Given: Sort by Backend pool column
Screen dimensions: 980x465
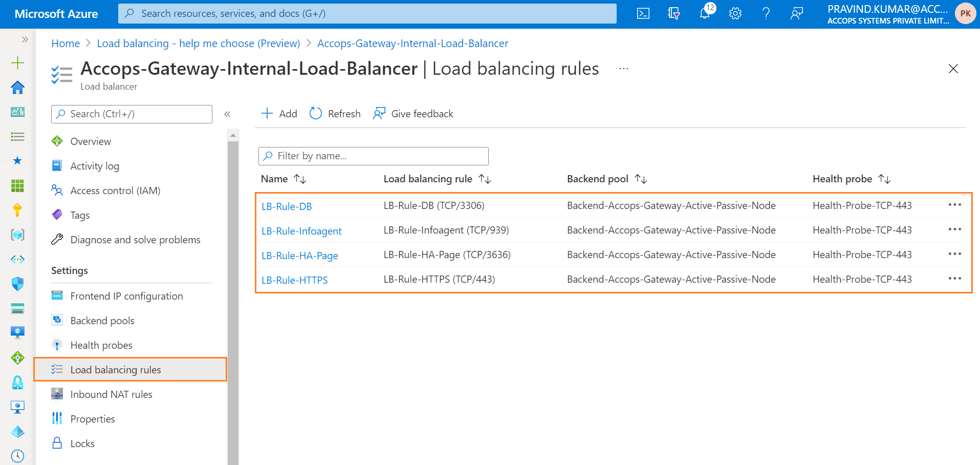Looking at the screenshot, I should [x=607, y=179].
